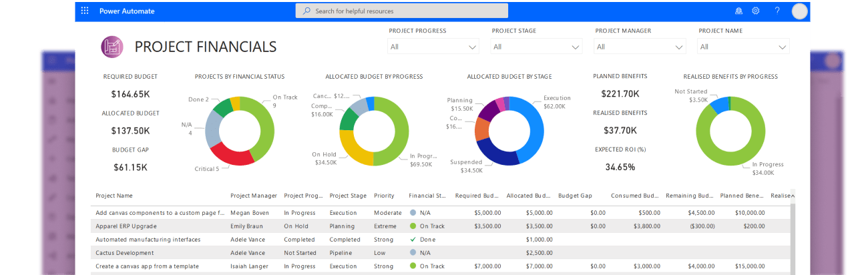Click the Cactus Development project name
Image resolution: width=868 pixels, height=275 pixels.
[x=125, y=253]
